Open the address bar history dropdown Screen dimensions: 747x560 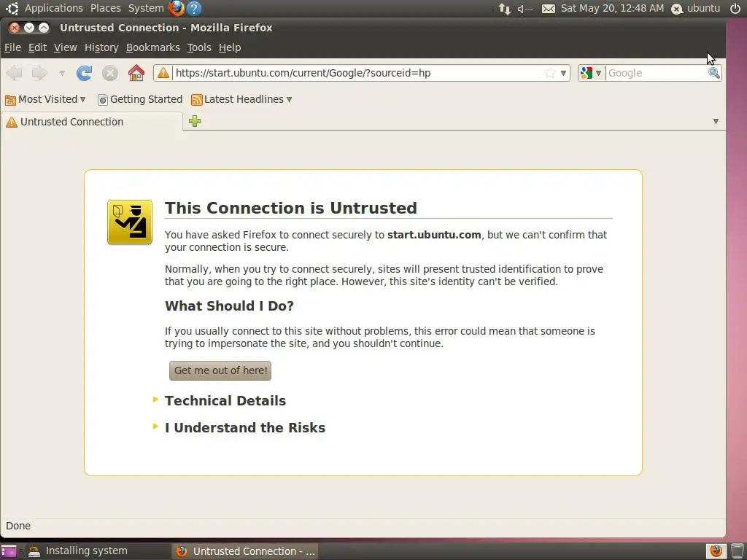coord(564,74)
